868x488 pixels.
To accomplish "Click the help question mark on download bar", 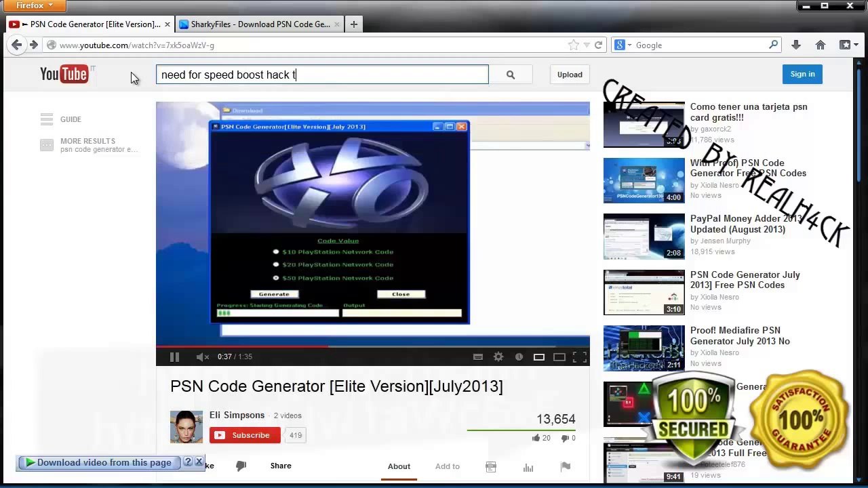I will 189,462.
